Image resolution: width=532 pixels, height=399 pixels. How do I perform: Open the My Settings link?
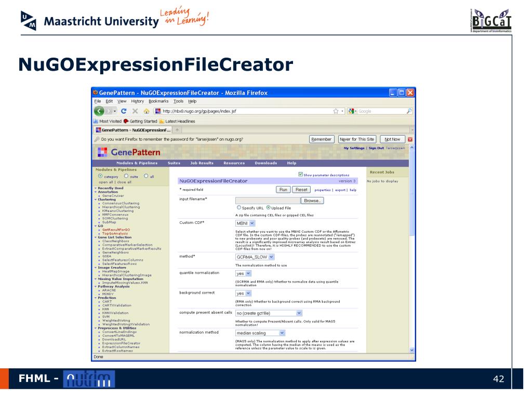[354, 148]
